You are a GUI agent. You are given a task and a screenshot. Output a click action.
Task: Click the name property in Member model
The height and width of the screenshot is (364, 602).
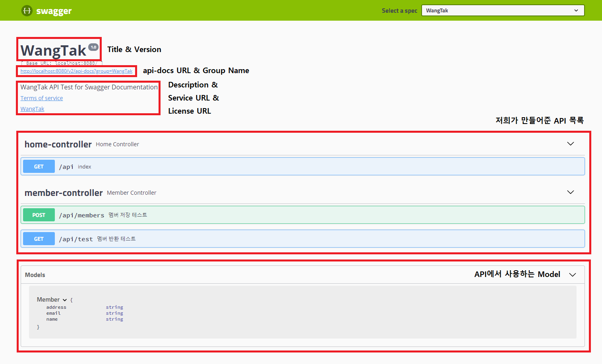coord(52,319)
